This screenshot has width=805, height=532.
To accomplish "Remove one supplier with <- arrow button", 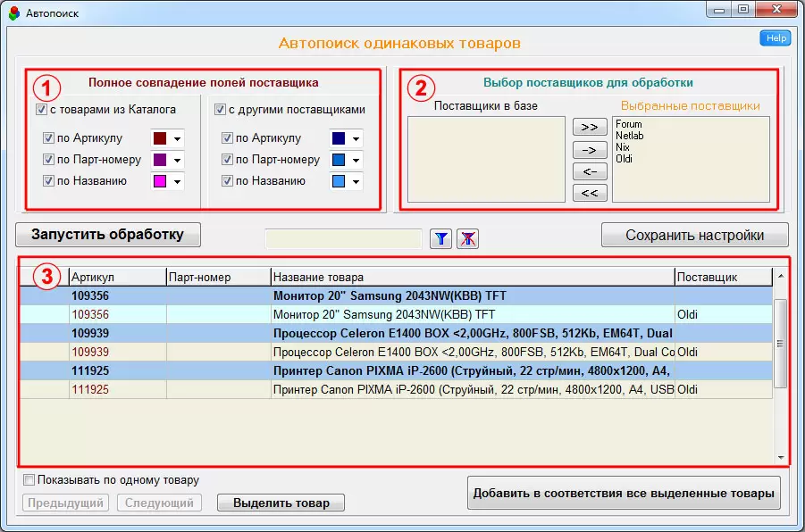I will (x=589, y=170).
